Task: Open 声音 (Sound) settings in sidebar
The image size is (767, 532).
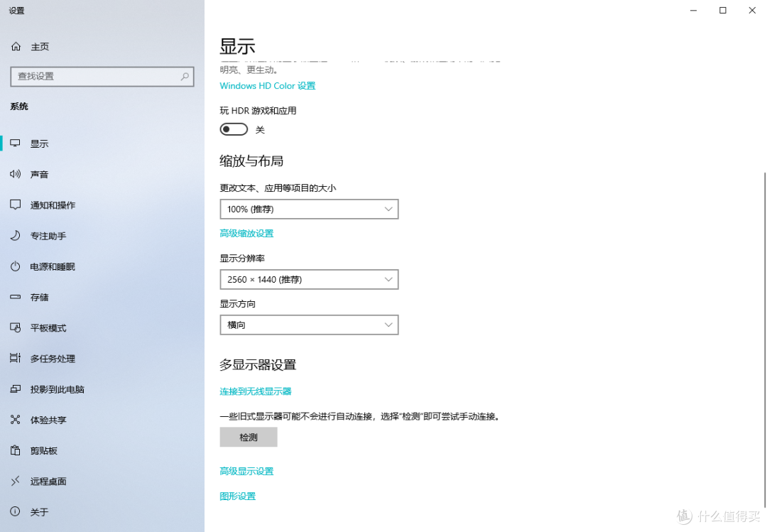Action: [x=39, y=174]
